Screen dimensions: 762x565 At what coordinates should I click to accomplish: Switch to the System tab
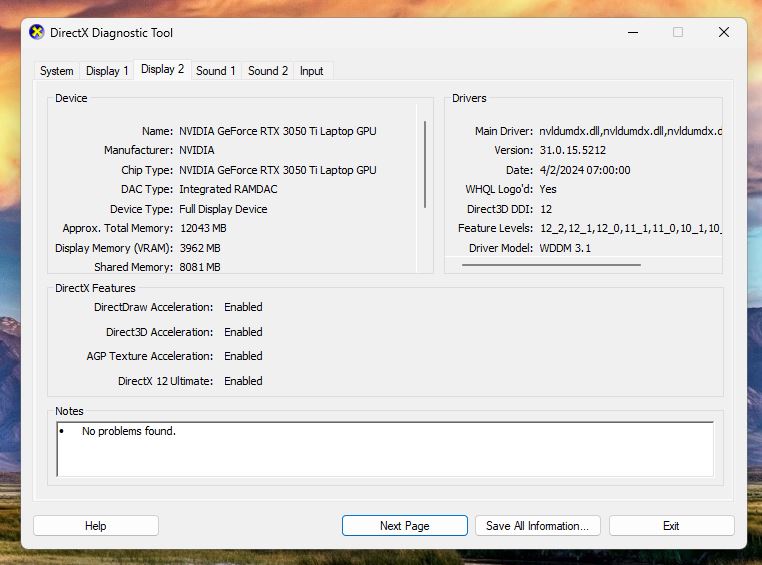(56, 71)
